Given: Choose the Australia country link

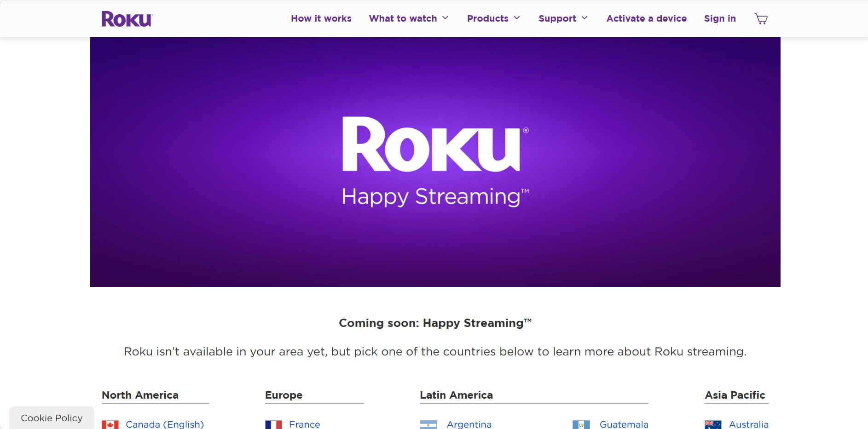Looking at the screenshot, I should pyautogui.click(x=749, y=424).
